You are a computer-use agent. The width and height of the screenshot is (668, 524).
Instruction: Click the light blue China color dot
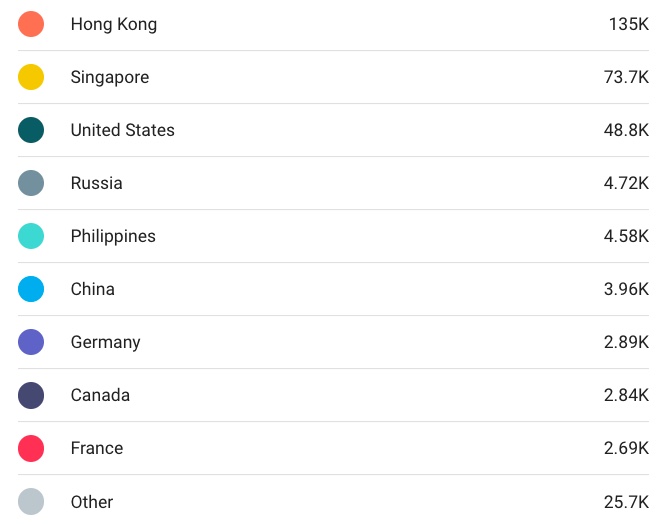coord(31,289)
